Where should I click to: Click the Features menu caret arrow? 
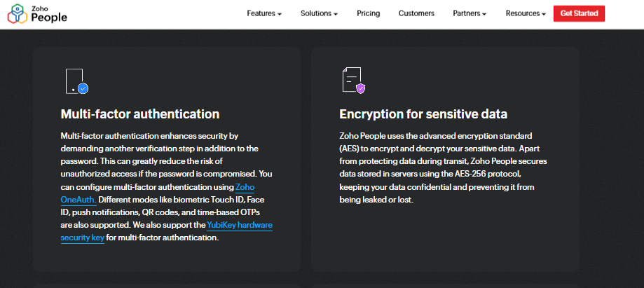(x=280, y=15)
